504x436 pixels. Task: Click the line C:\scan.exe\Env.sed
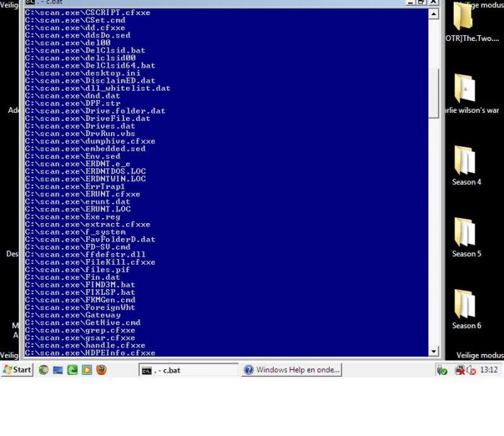pos(73,156)
